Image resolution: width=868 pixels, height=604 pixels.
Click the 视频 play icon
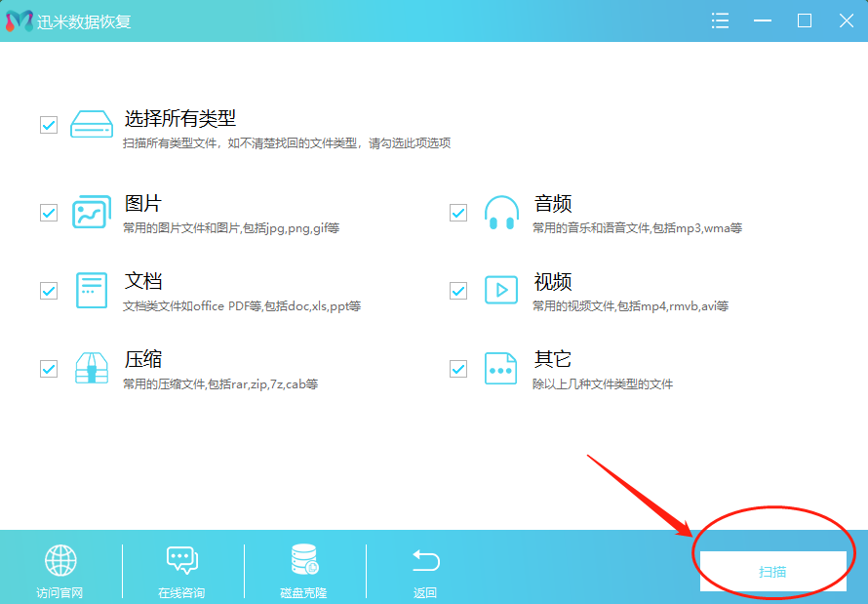[500, 290]
